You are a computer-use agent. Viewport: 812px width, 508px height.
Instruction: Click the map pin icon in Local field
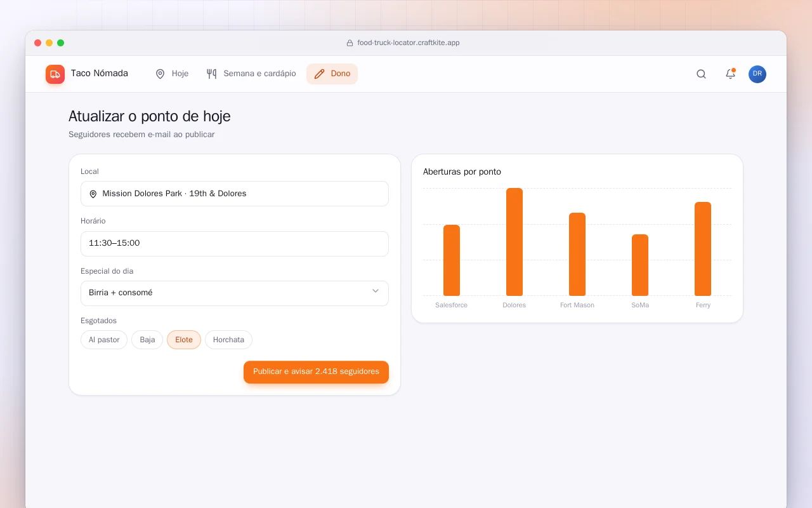click(93, 194)
